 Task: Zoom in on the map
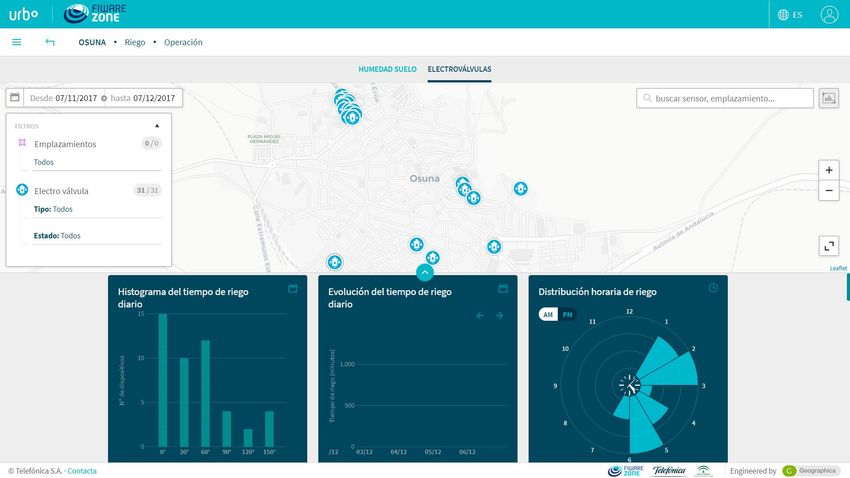(828, 170)
